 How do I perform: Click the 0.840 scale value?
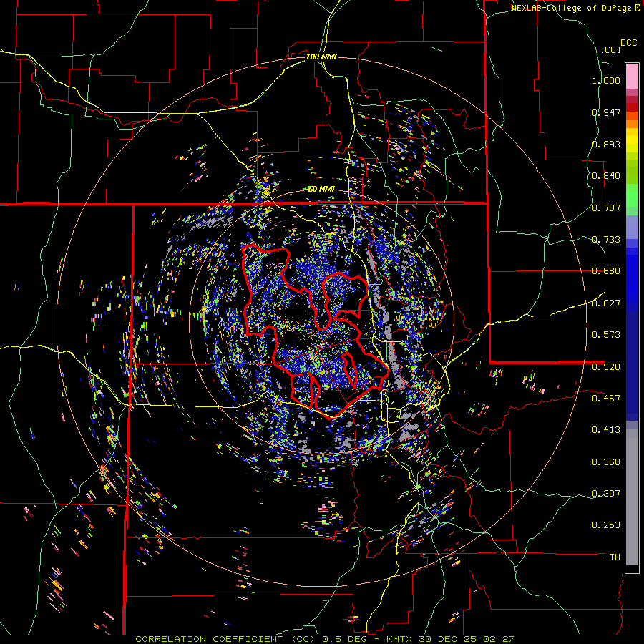click(x=606, y=176)
